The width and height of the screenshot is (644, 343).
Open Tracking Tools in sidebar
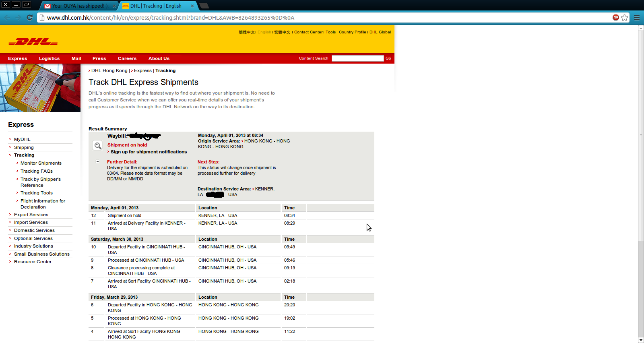(x=37, y=193)
